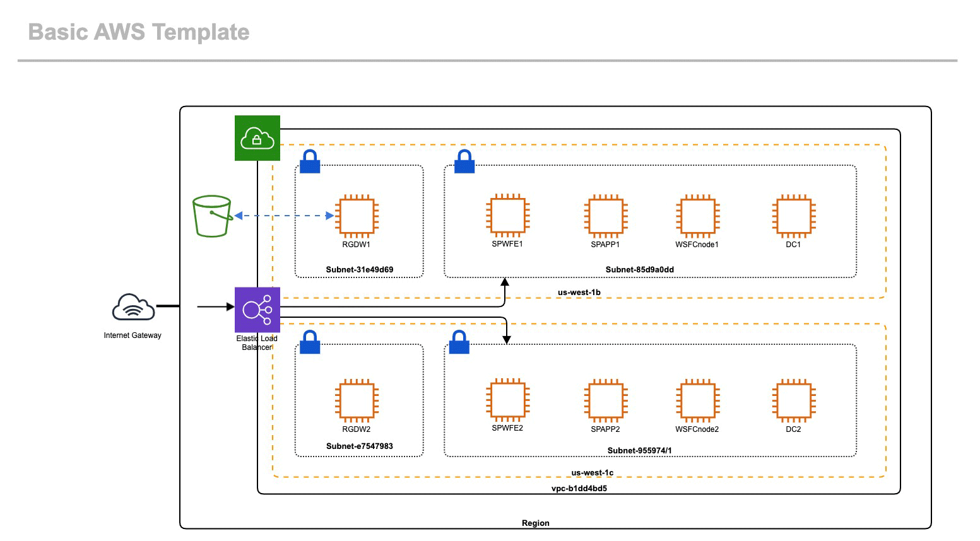Select the green S3 bucket icon
The height and width of the screenshot is (541, 980).
212,216
